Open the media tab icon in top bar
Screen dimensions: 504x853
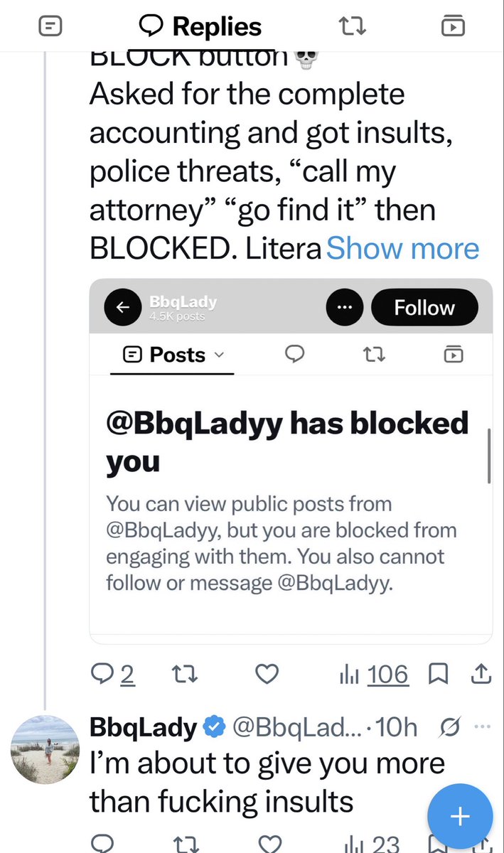coord(453,27)
